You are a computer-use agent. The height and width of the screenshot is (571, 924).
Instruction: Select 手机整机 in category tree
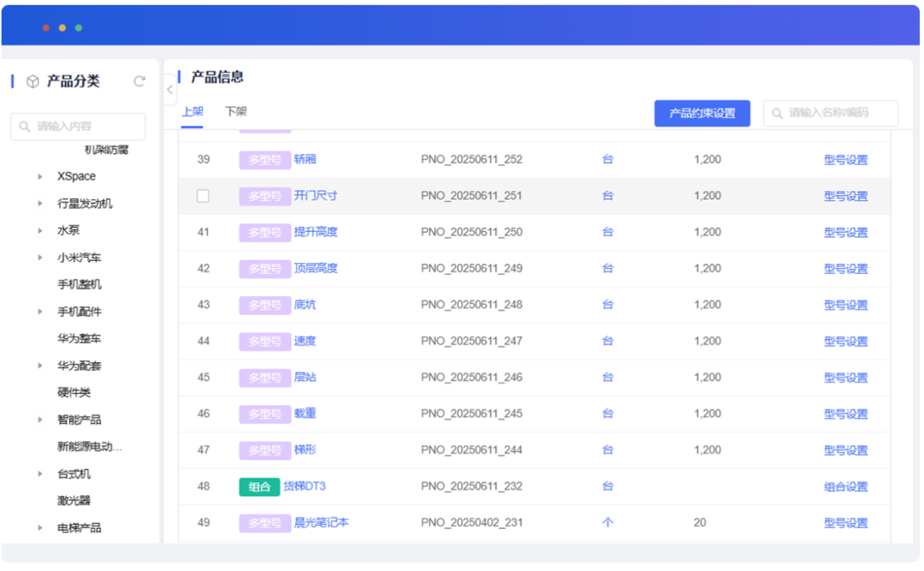pos(79,284)
